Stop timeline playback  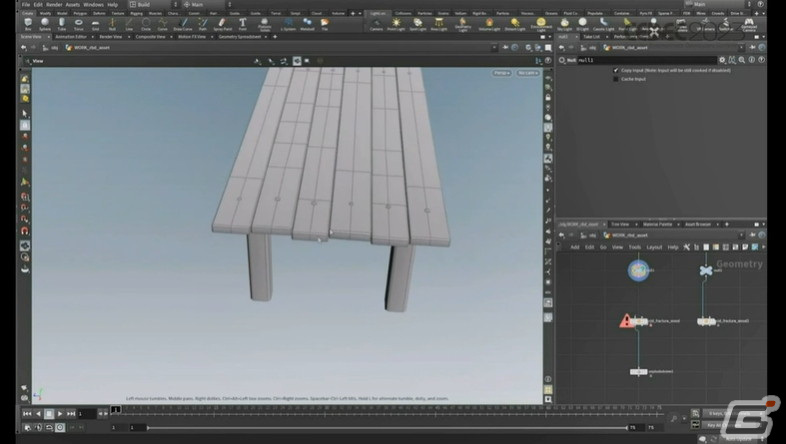point(49,413)
